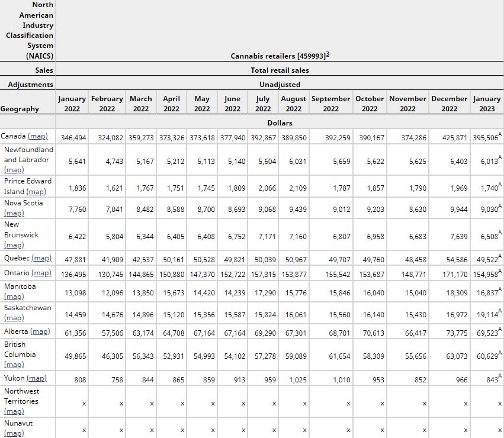Click the Quebec map link
This screenshot has height=438, width=504.
[41, 258]
